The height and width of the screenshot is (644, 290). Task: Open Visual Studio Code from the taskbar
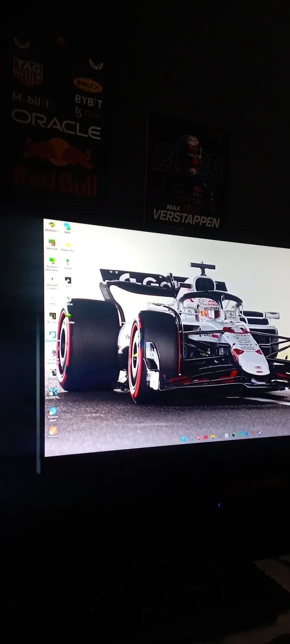click(x=247, y=434)
